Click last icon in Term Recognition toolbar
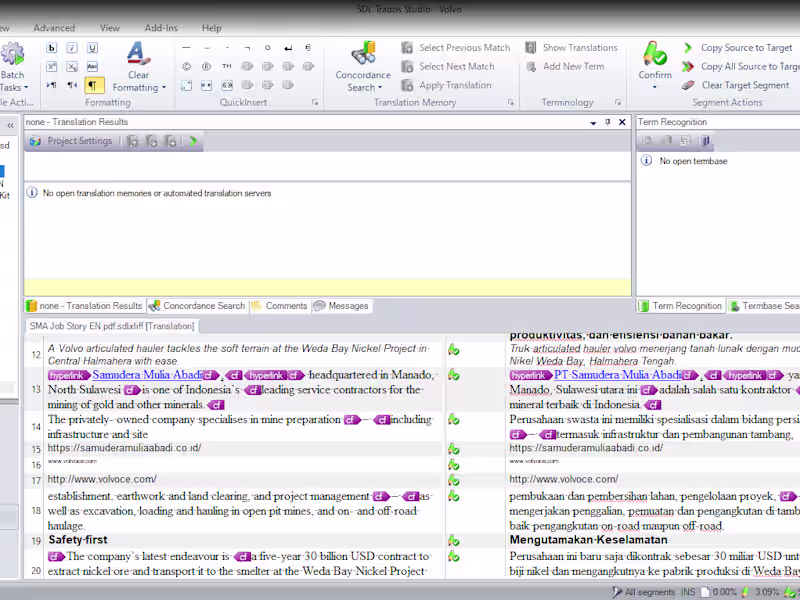 pyautogui.click(x=704, y=141)
